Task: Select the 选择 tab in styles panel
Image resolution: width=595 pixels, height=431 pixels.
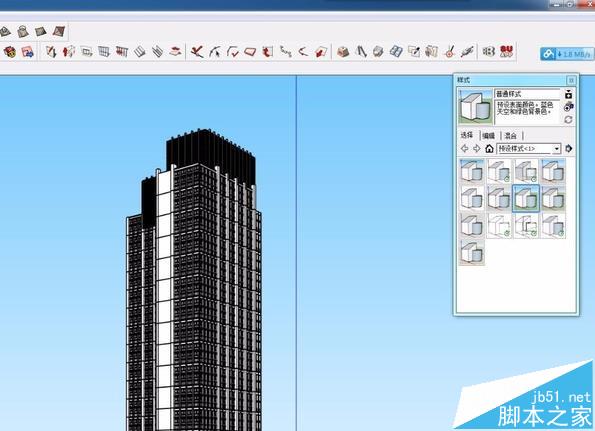Action: click(x=467, y=135)
